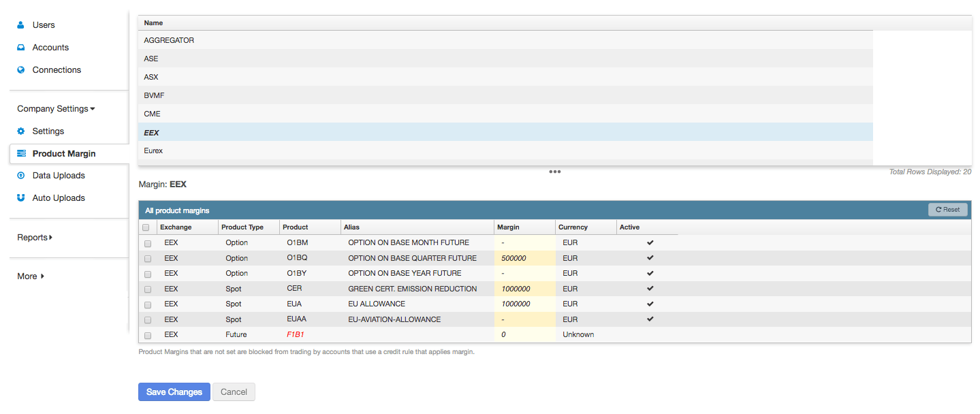980x414 pixels.
Task: Click the Accounts inbox icon
Action: tap(21, 48)
